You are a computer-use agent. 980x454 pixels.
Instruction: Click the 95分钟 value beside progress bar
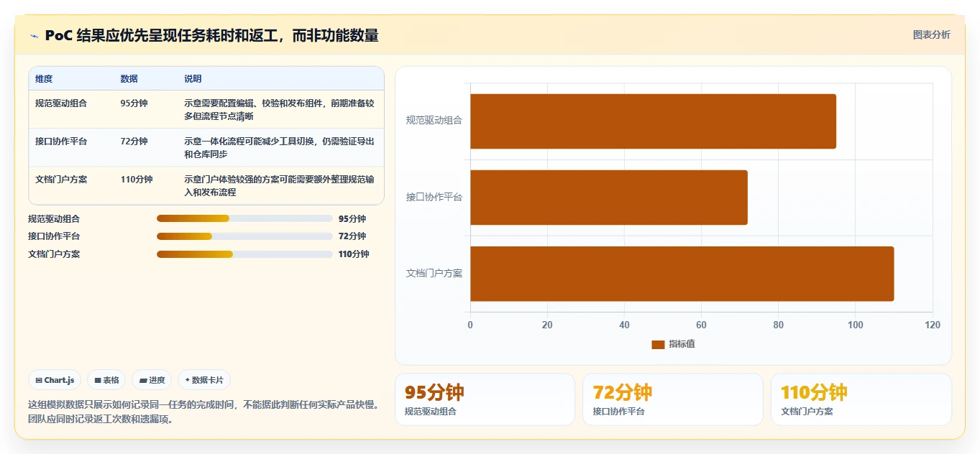pyautogui.click(x=352, y=219)
